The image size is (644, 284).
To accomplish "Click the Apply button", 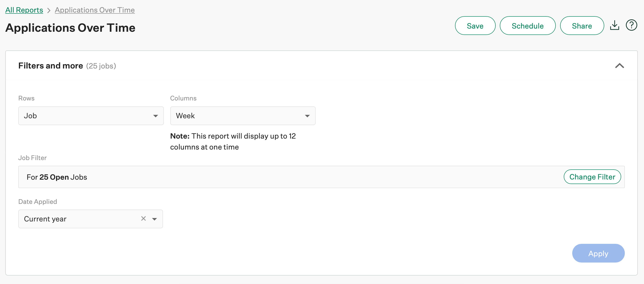I will (598, 253).
